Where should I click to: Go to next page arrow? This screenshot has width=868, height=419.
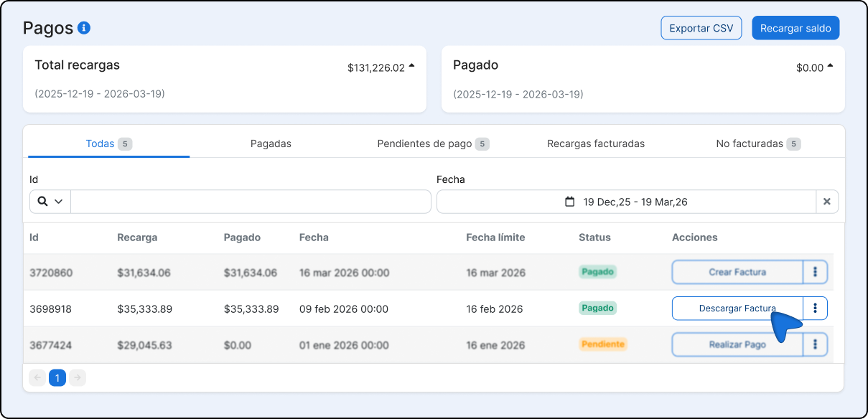tap(78, 377)
